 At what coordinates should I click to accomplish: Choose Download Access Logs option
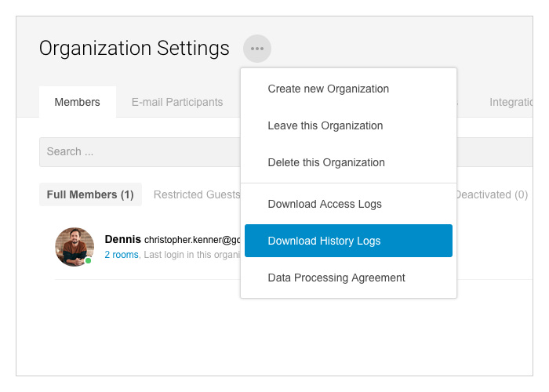coord(325,204)
